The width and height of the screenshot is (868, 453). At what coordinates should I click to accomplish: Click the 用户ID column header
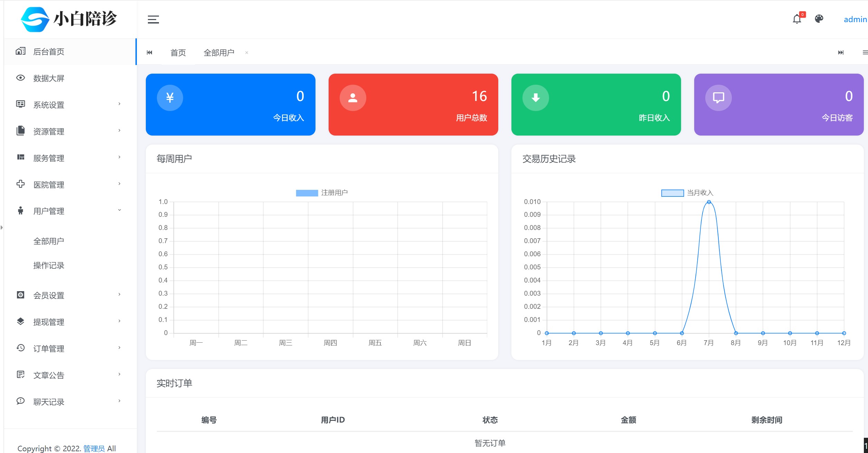click(333, 420)
